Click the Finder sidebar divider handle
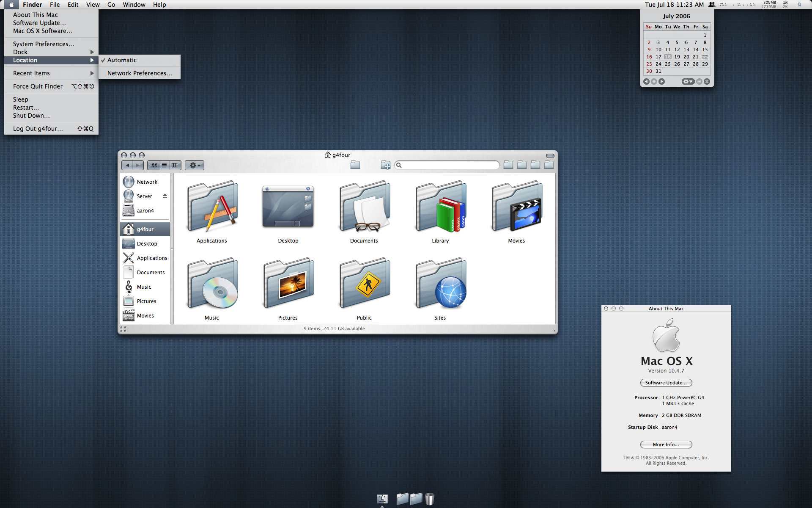The height and width of the screenshot is (508, 812). tap(172, 248)
